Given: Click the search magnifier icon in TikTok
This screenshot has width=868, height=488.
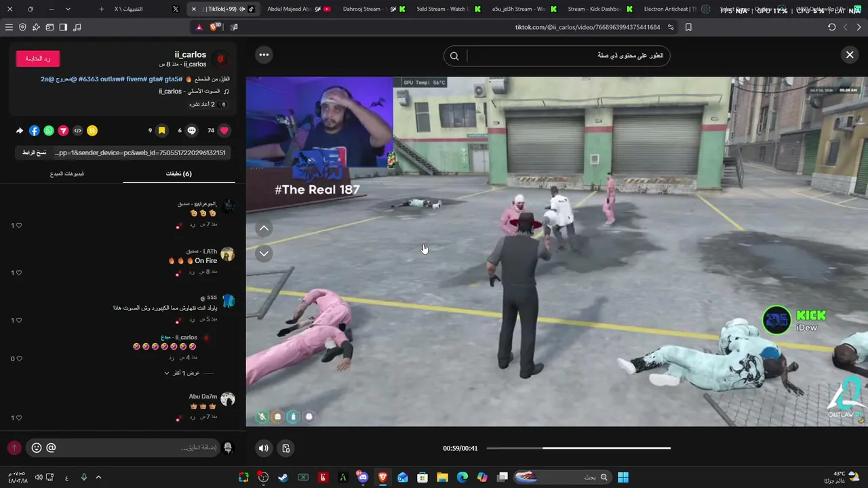Looking at the screenshot, I should click(x=454, y=56).
